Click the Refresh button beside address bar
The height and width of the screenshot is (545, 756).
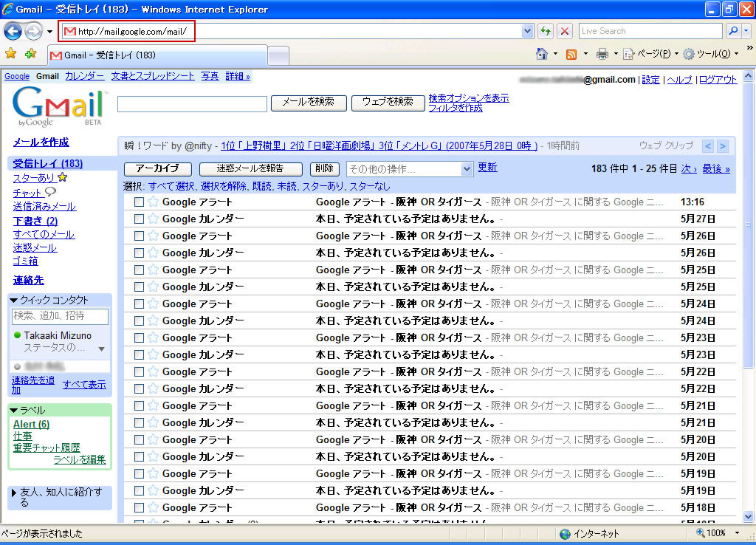(x=546, y=31)
